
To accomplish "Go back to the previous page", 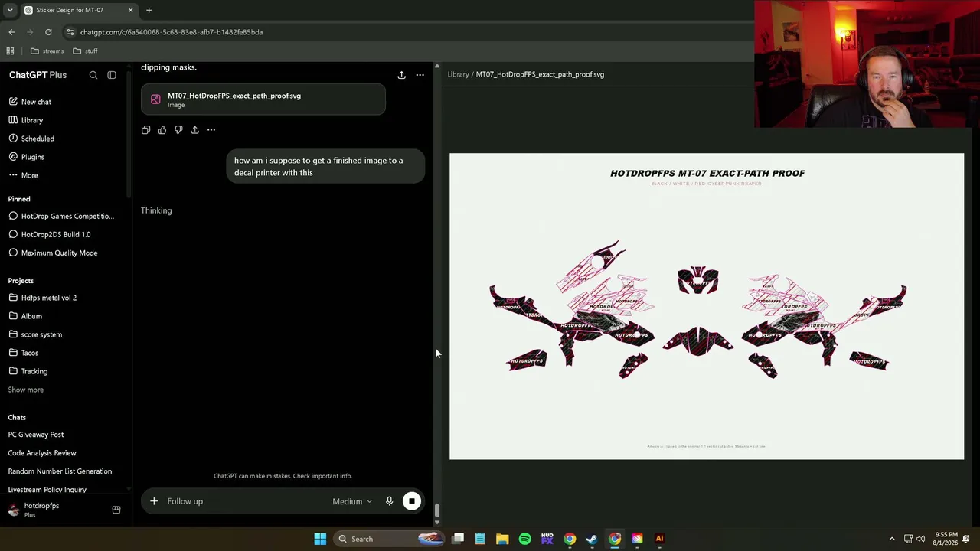I will click(x=11, y=32).
